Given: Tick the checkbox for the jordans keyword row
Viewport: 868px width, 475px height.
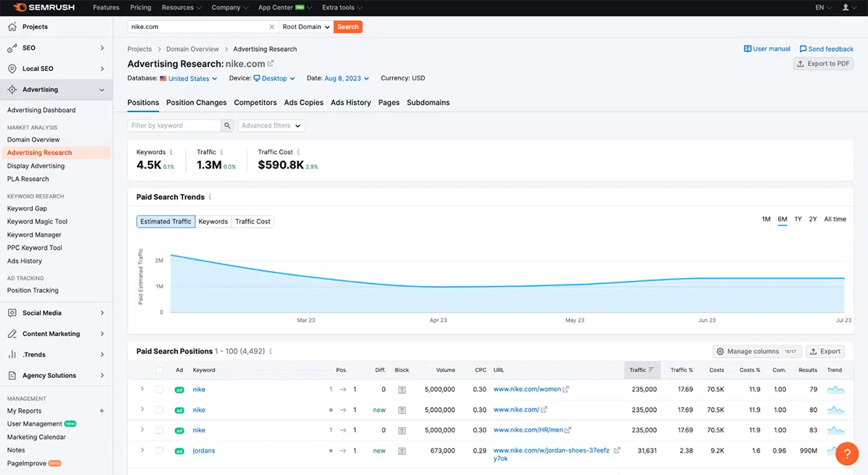Looking at the screenshot, I should point(159,450).
